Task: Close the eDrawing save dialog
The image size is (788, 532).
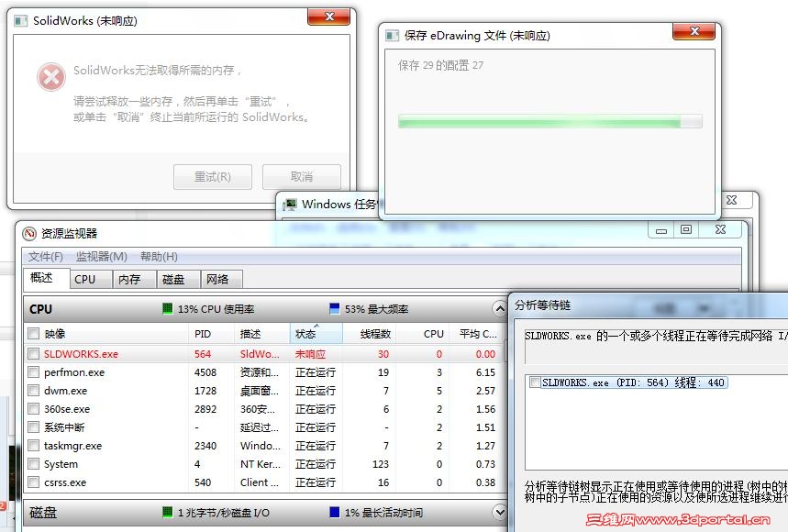Action: point(694,31)
